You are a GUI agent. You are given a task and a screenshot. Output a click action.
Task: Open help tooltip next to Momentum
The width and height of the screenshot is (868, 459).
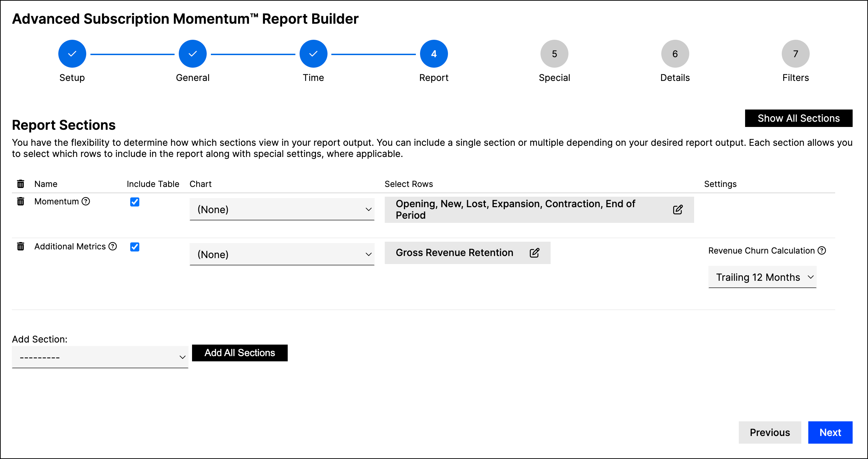tap(86, 201)
